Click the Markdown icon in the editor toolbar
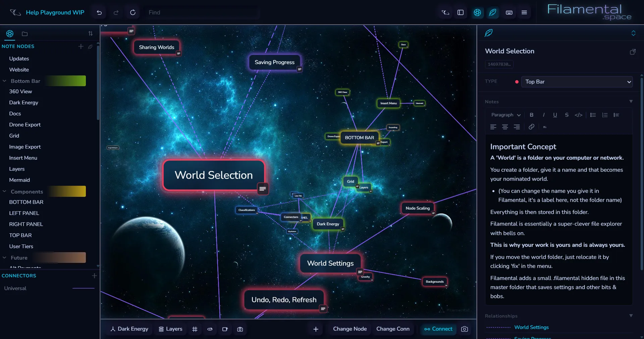This screenshot has width=644, height=339. [x=545, y=127]
